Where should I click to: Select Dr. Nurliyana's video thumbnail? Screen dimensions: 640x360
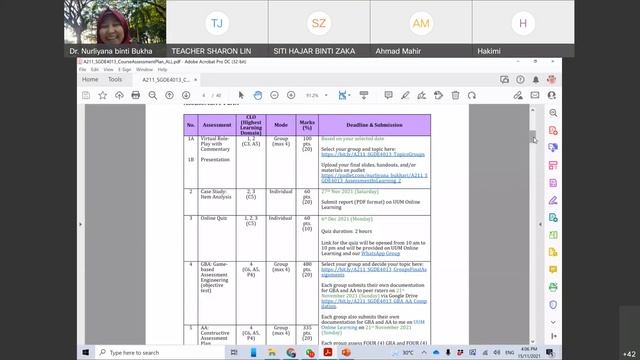(x=115, y=28)
